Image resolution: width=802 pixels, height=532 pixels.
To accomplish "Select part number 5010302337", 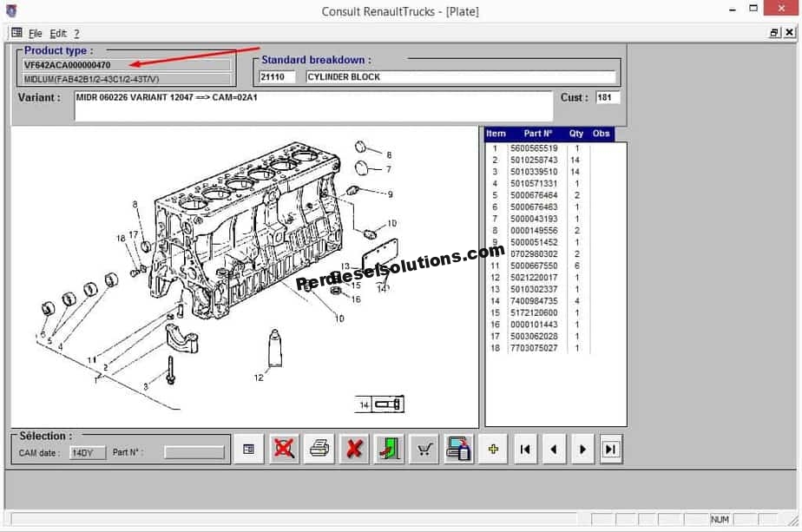I will [534, 290].
